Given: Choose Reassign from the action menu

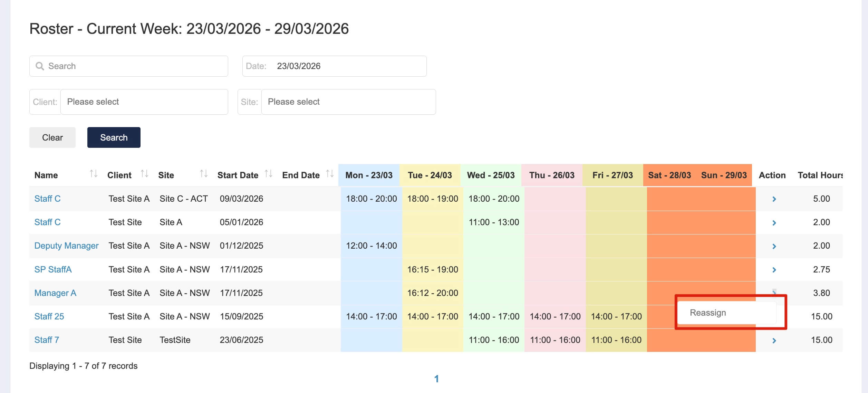Looking at the screenshot, I should [x=708, y=313].
